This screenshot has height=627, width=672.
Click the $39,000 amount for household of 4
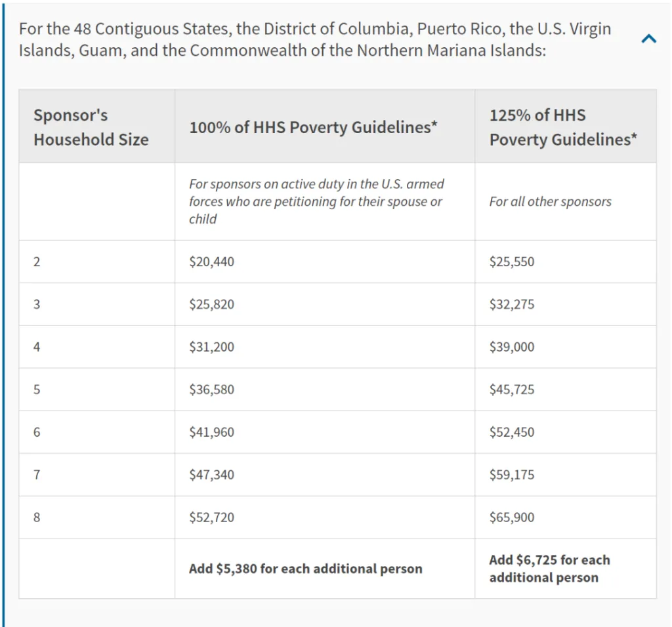pos(512,347)
